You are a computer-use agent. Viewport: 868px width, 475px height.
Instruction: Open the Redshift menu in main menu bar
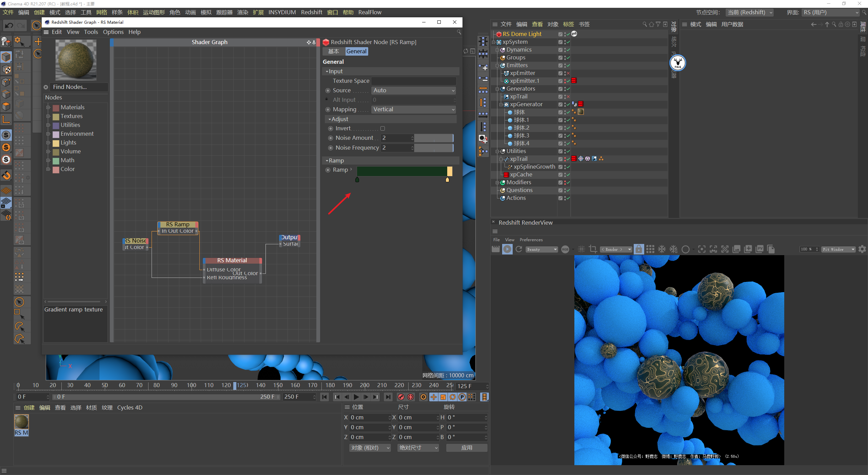(312, 12)
